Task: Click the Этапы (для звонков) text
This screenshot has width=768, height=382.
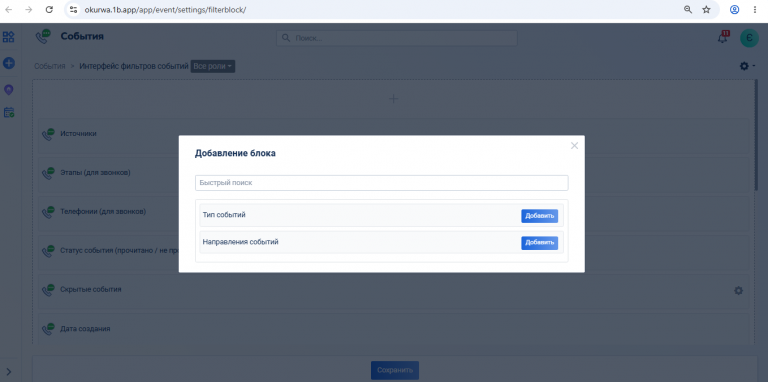Action: 96,172
